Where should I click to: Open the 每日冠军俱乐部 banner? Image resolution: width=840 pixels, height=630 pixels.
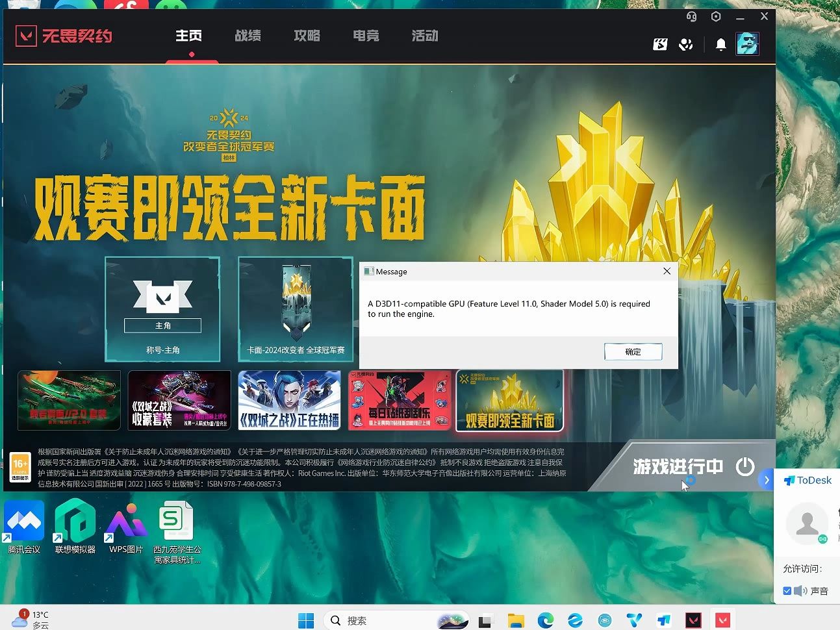[x=400, y=400]
